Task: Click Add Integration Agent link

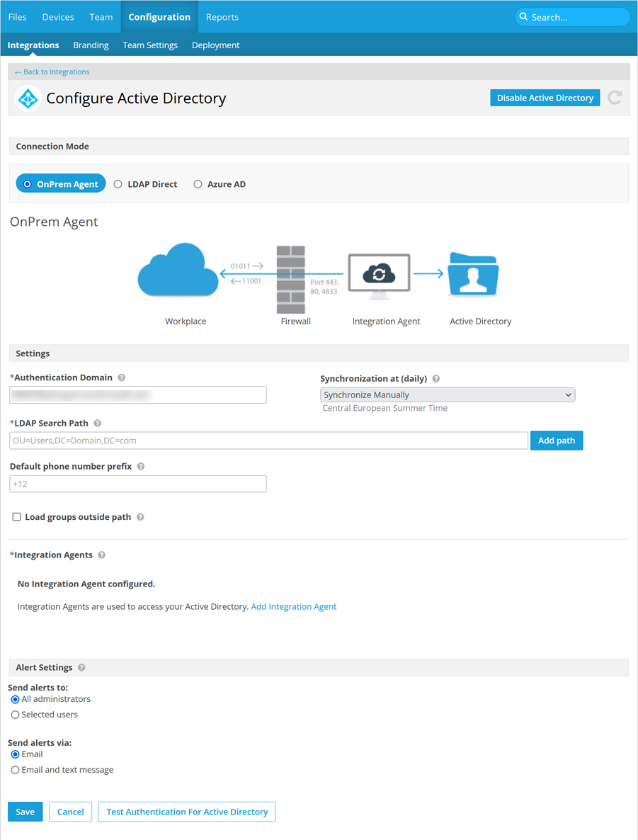Action: [294, 606]
